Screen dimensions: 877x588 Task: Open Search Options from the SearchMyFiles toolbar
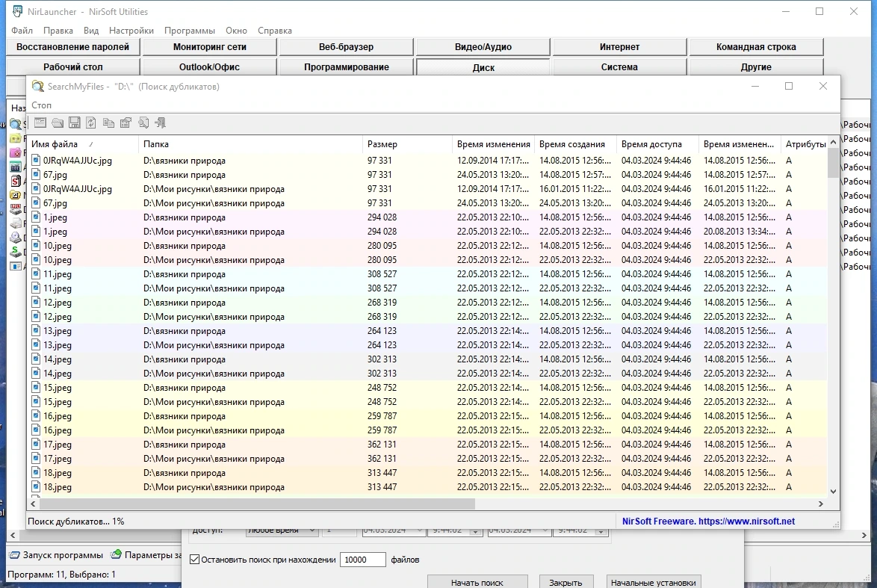(x=40, y=123)
